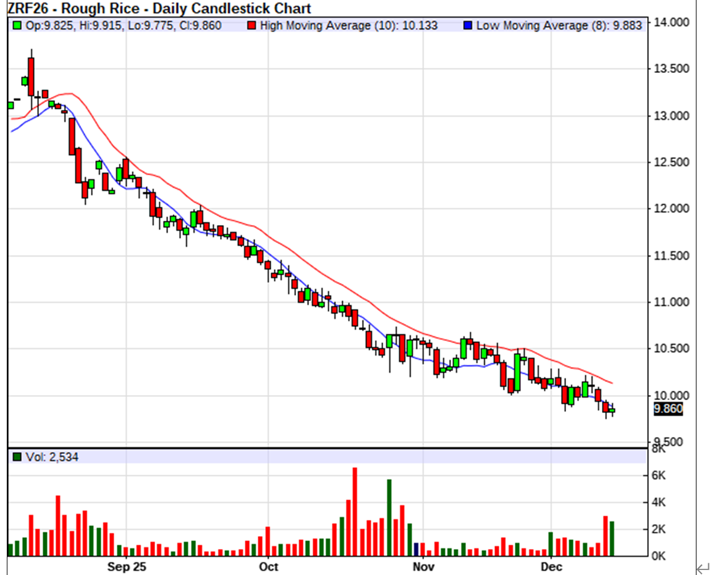Click the last green volume bar
This screenshot has height=575, width=728.
tap(612, 538)
